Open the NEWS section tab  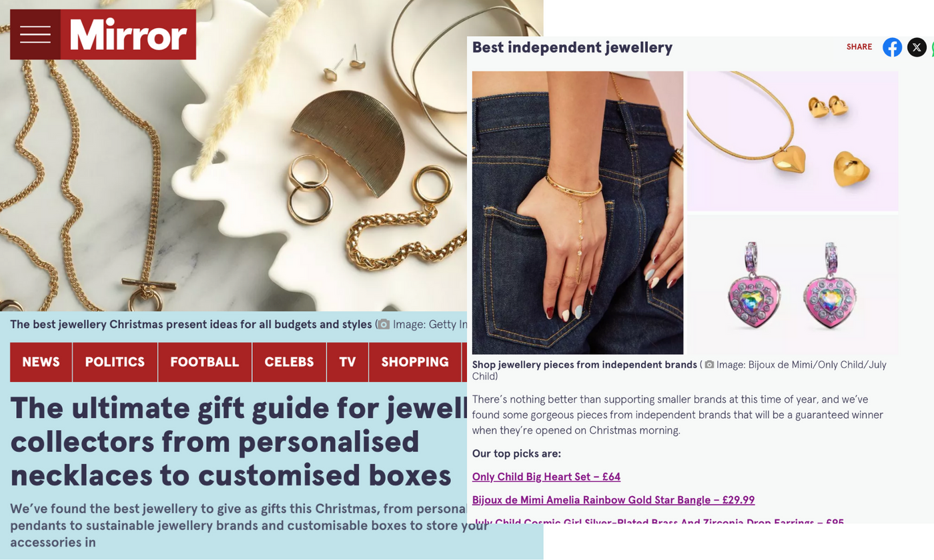[41, 362]
